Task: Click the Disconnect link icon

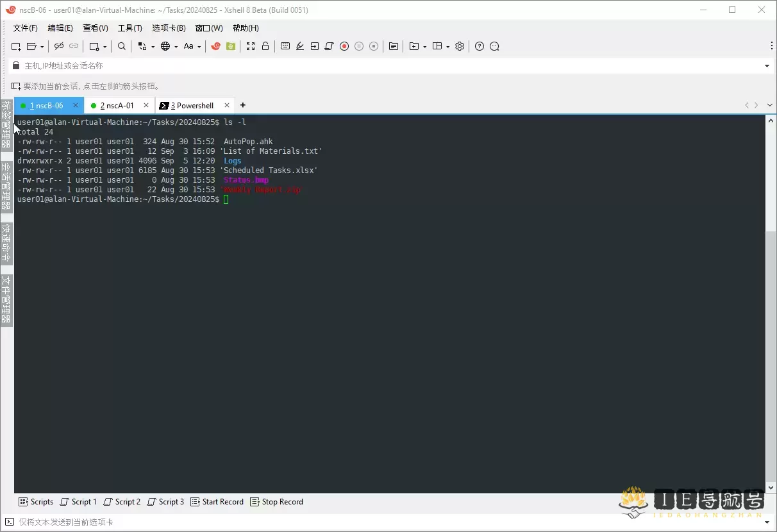Action: click(x=58, y=46)
